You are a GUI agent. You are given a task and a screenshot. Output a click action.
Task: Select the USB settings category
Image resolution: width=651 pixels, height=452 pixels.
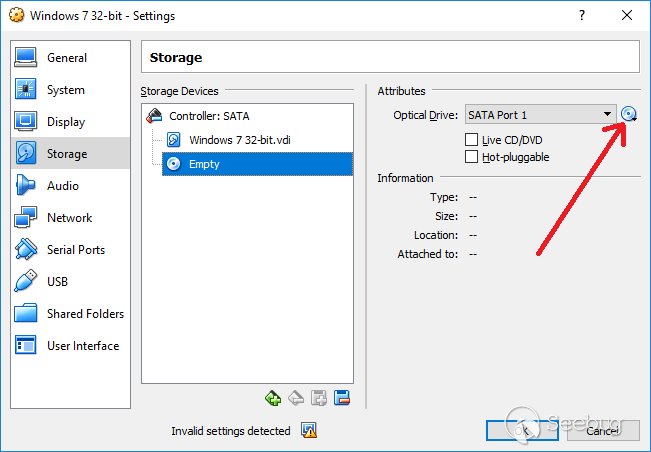(70, 281)
